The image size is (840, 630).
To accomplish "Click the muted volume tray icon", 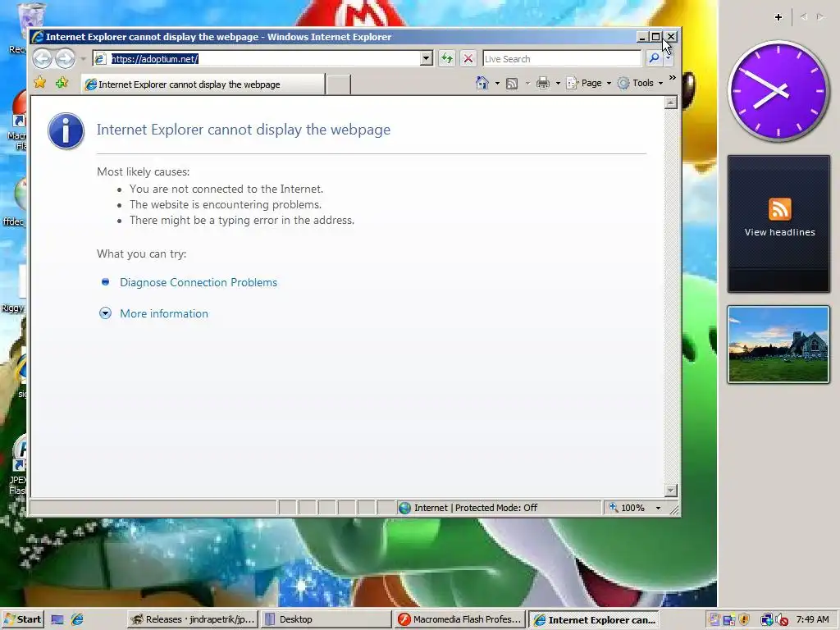I will [x=782, y=620].
